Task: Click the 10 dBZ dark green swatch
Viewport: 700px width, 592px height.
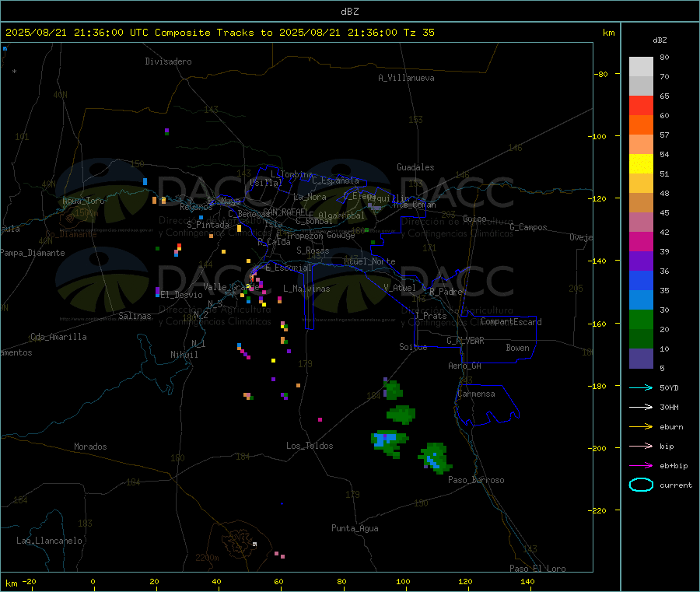Action: tap(641, 339)
